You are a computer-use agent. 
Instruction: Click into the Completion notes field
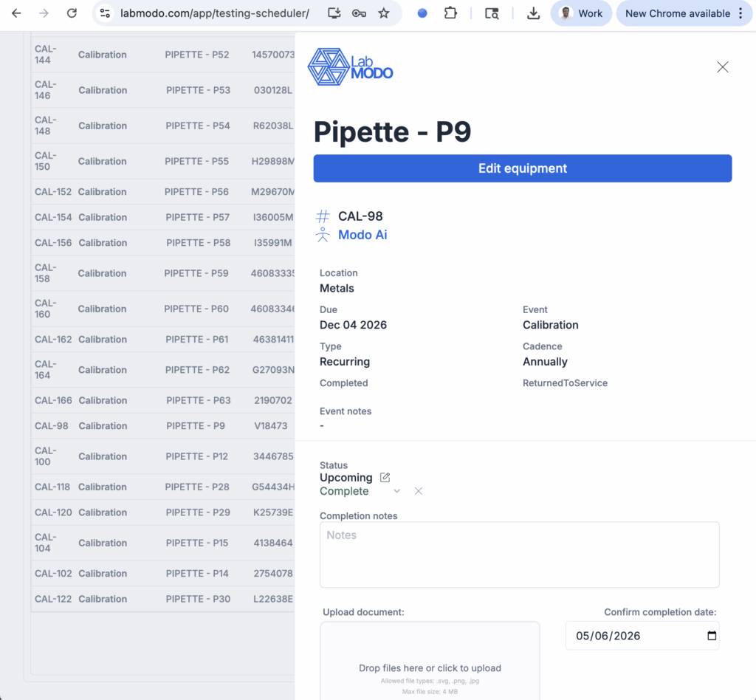519,555
